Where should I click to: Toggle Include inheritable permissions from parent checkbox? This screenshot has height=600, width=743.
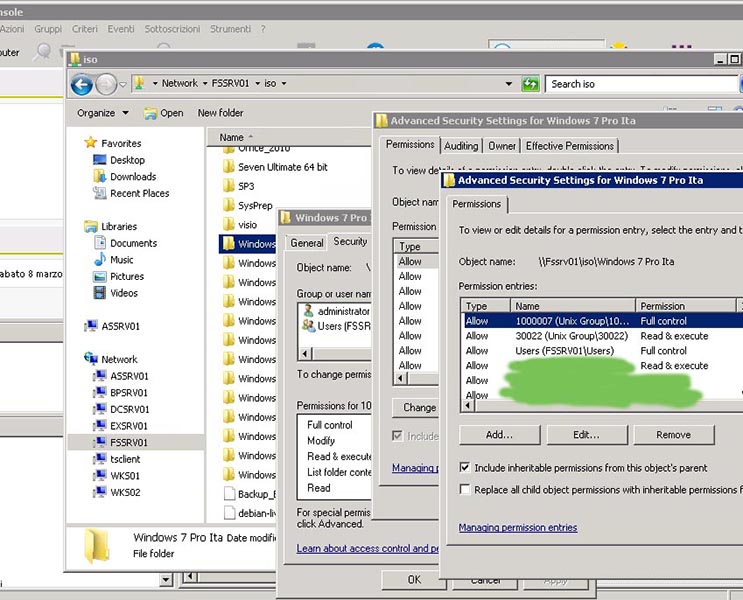(465, 468)
